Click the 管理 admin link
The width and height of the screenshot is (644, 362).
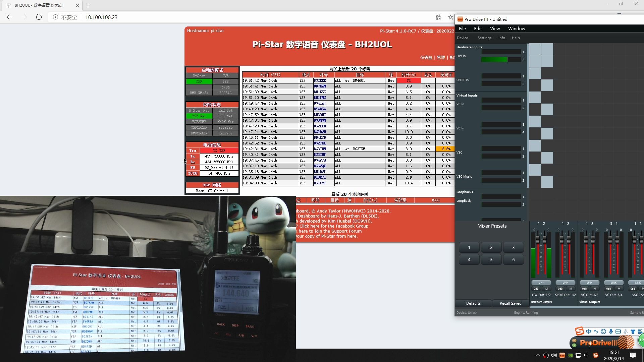pos(441,58)
